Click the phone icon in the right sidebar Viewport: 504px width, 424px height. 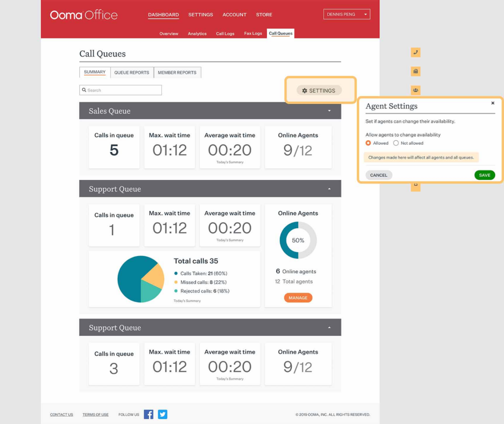[x=415, y=53]
